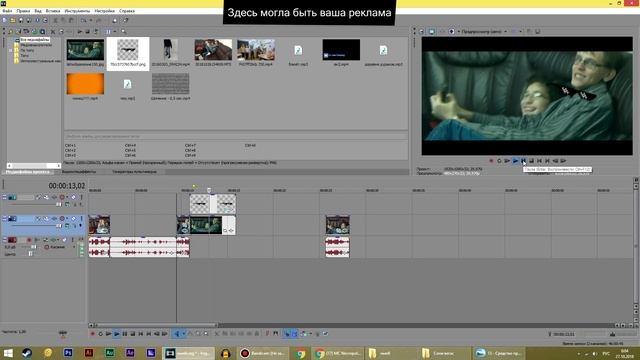Click the Save snapshot to file icon
640x360 pixels.
click(x=538, y=31)
